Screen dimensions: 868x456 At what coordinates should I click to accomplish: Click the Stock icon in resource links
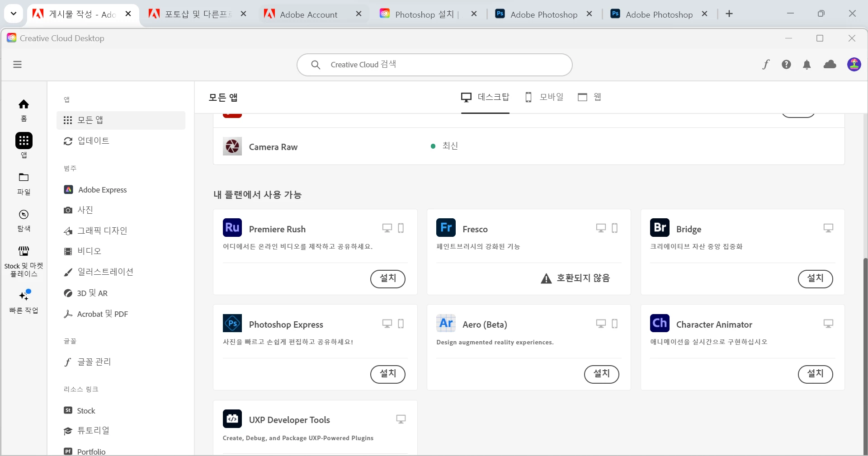(x=68, y=410)
